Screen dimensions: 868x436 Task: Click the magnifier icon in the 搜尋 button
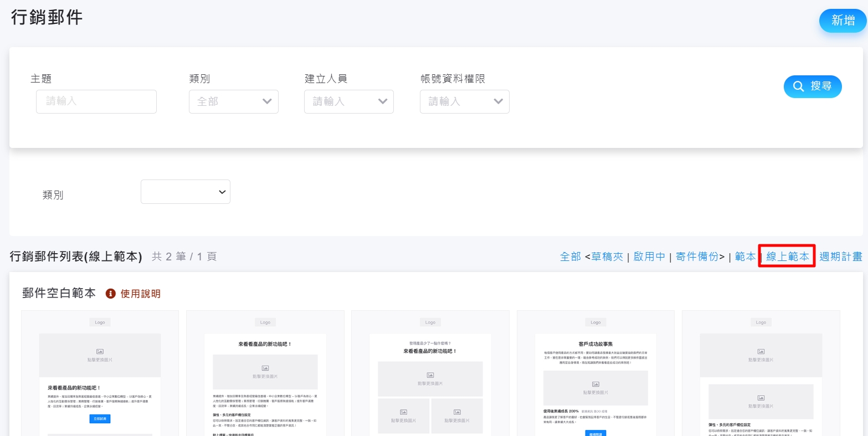798,86
